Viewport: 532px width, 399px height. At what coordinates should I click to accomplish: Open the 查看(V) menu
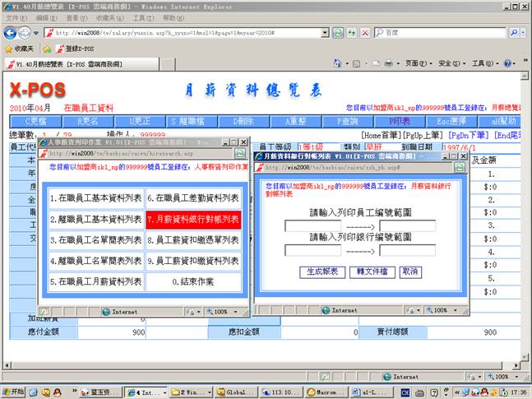[76, 17]
